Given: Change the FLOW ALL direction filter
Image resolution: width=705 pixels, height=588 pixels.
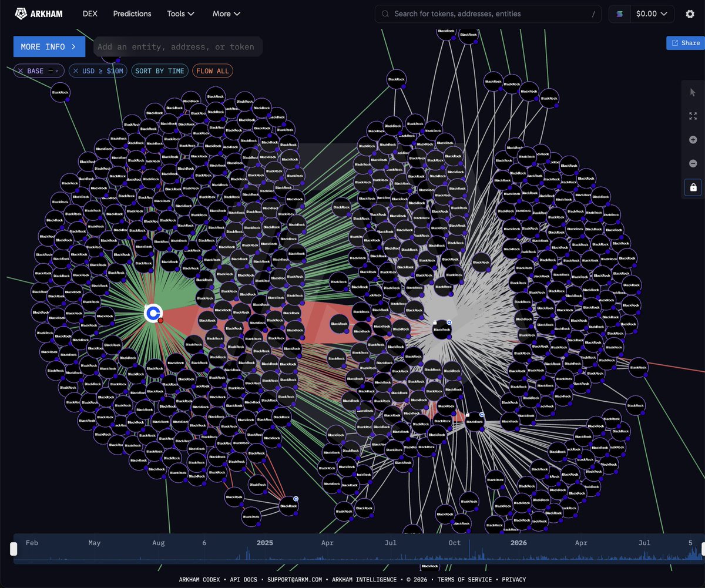Looking at the screenshot, I should pos(213,71).
